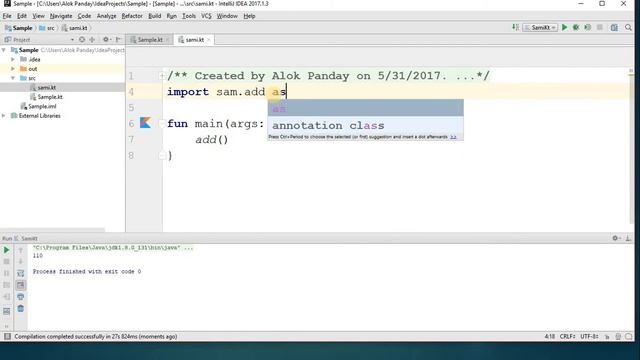Screen dimensions: 640x360
Task: Toggle scroll to end in Run console
Action: pyautogui.click(x=20, y=285)
